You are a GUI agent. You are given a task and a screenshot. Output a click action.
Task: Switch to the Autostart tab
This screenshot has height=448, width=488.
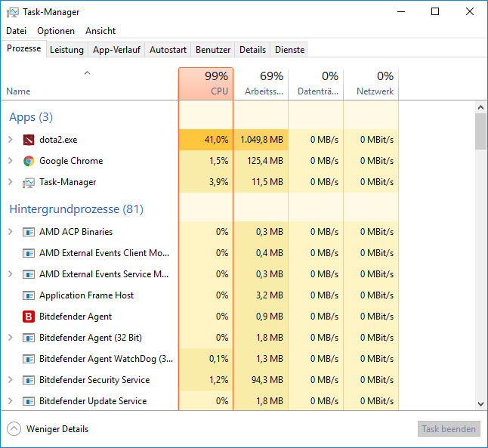click(168, 50)
